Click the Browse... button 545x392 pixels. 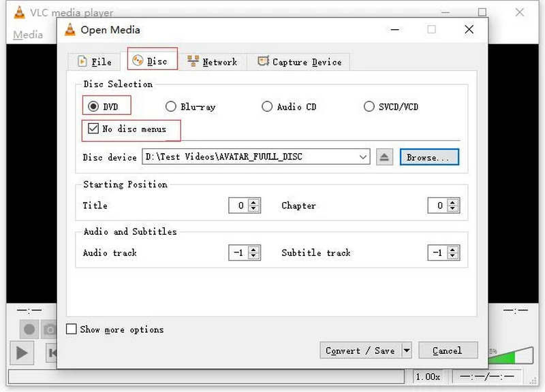(429, 157)
